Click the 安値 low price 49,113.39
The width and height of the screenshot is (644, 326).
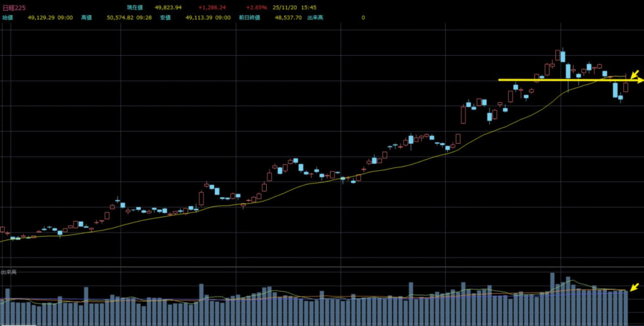[199, 18]
